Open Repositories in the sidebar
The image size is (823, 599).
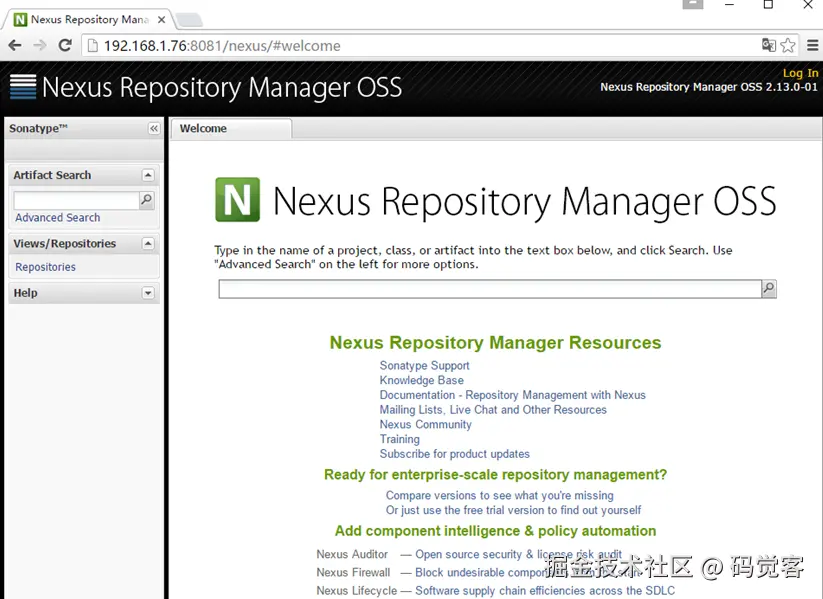46,267
